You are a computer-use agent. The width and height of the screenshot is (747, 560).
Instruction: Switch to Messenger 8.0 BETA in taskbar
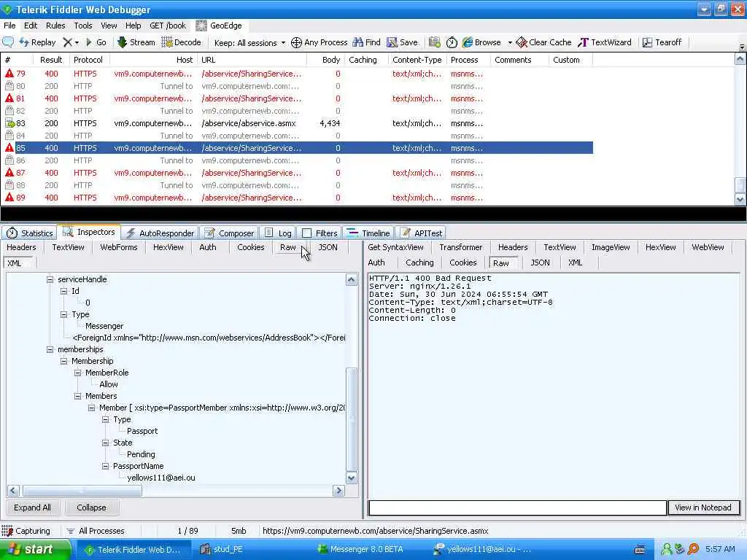coord(360,550)
